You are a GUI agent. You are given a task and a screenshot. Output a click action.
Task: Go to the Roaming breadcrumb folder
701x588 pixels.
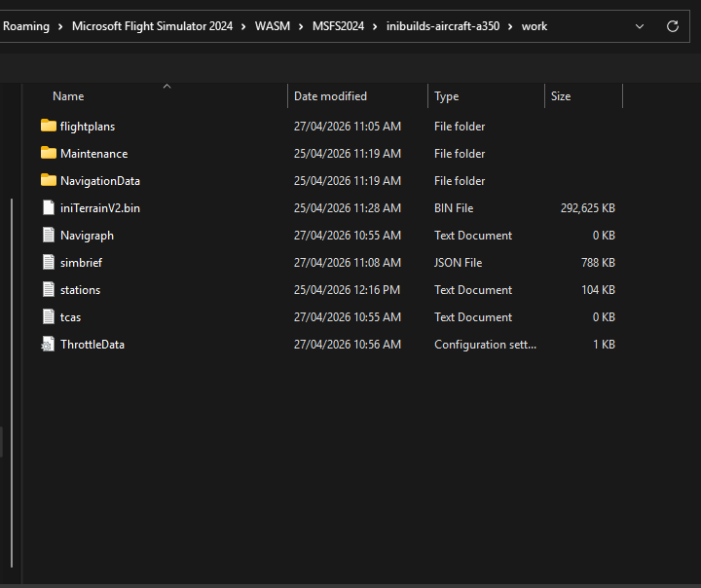26,26
